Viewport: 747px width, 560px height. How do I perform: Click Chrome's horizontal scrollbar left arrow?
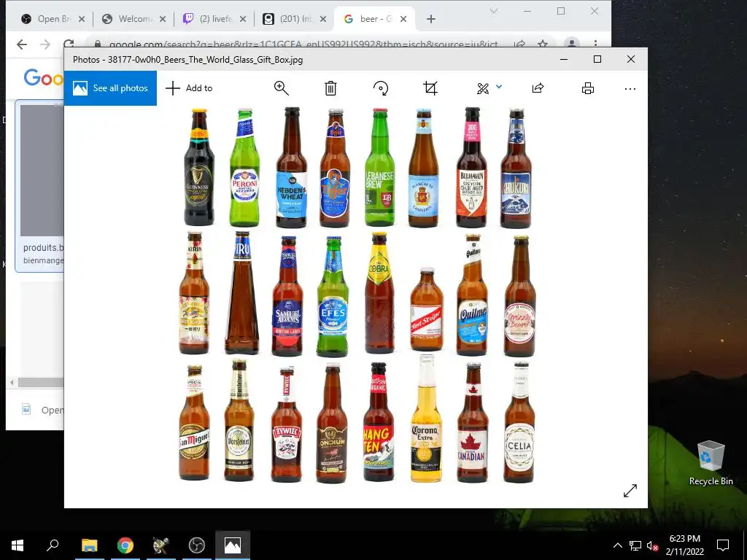(x=12, y=382)
